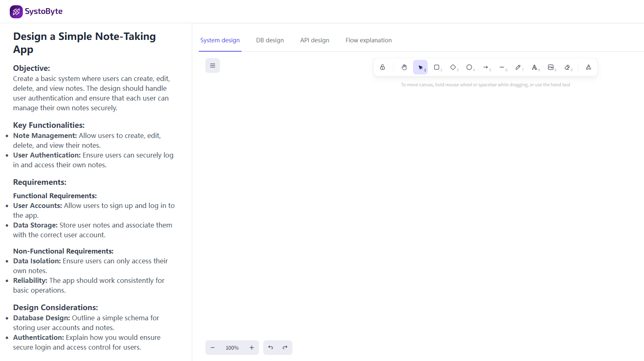Select the Arrow drawing tool

[x=486, y=67]
